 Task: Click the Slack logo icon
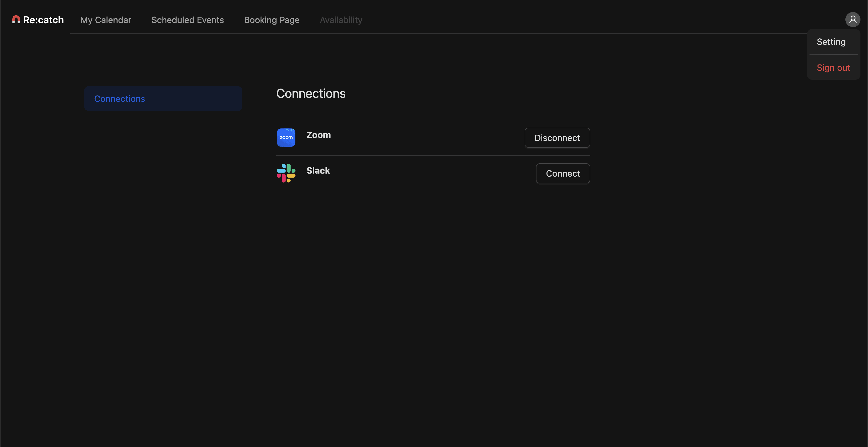point(286,173)
